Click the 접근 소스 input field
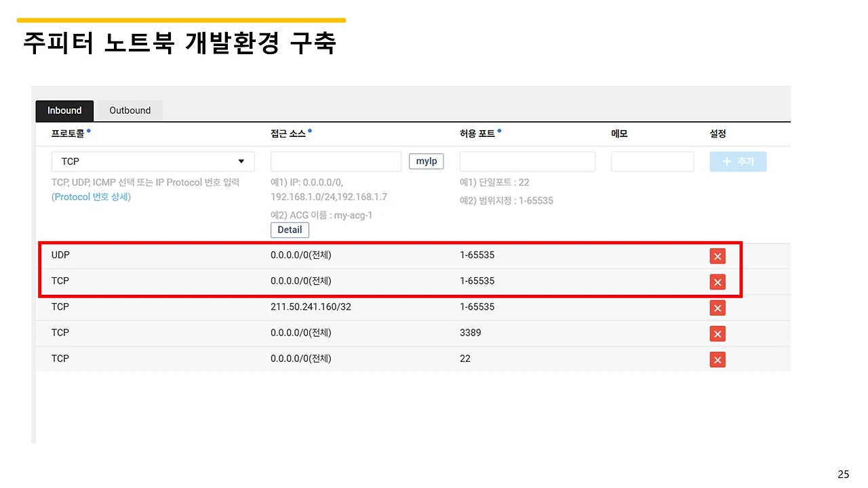868x488 pixels. 336,161
